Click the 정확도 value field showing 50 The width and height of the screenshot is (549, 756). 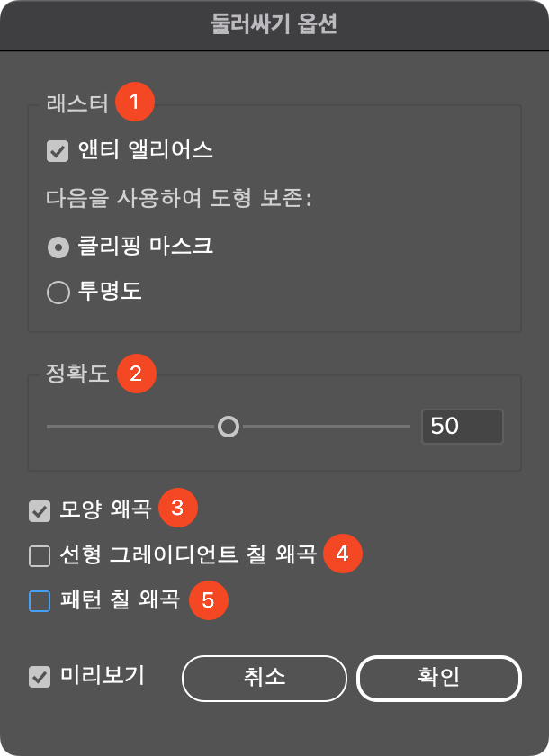[462, 426]
